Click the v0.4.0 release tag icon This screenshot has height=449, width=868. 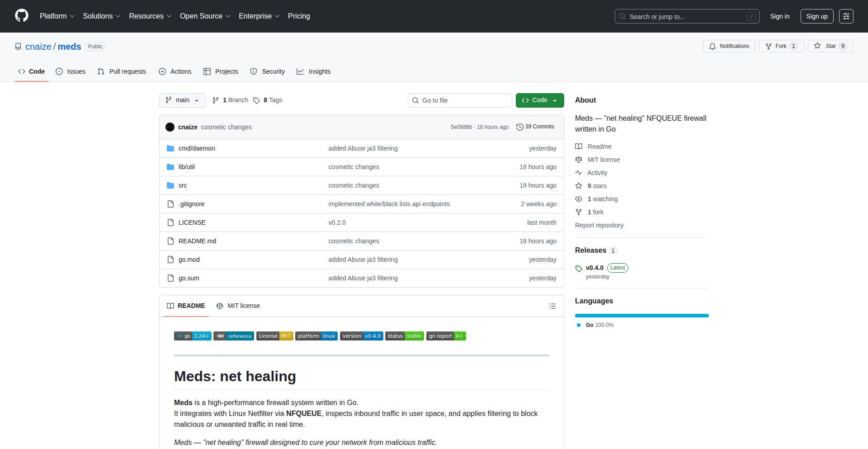click(x=579, y=269)
